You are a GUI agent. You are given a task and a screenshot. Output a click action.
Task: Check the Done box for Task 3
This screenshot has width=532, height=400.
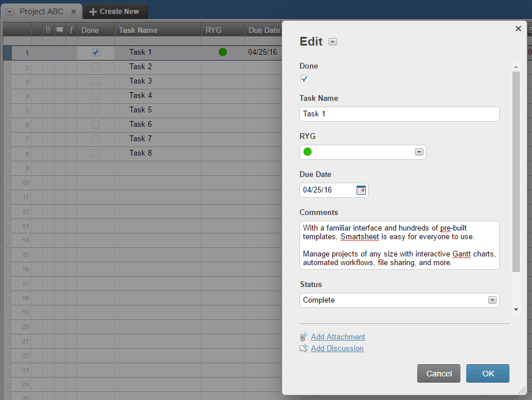(x=96, y=81)
